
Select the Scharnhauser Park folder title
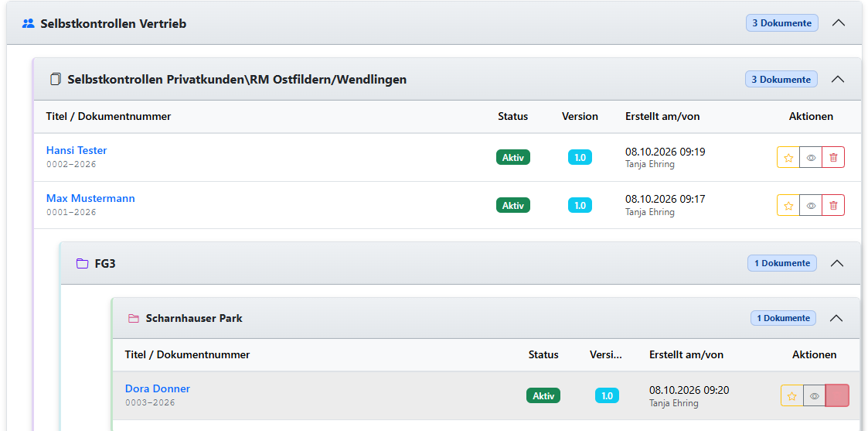point(194,319)
